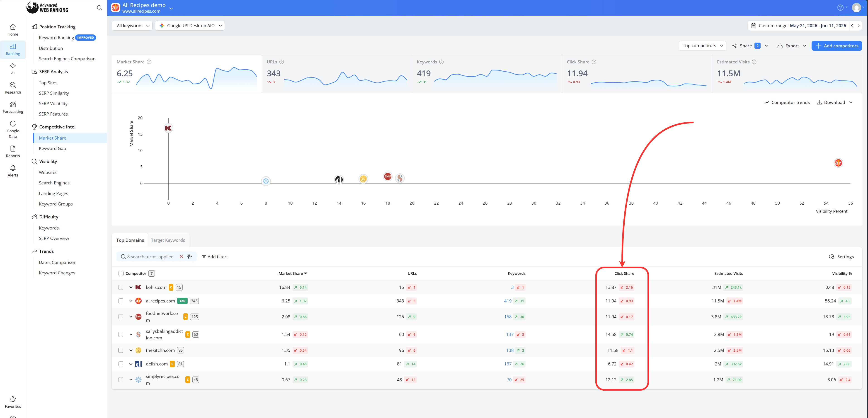This screenshot has height=418, width=868.
Task: Open SERP Volatility menu item
Action: (x=53, y=103)
